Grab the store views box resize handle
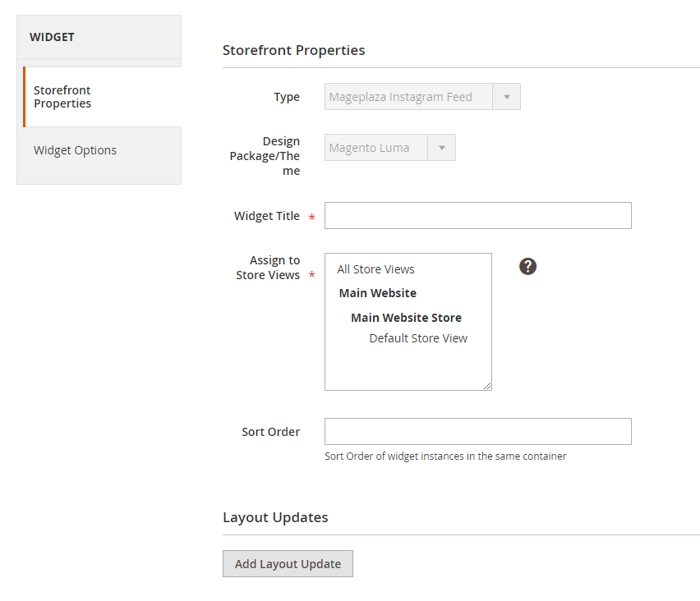The height and width of the screenshot is (601, 700). click(x=487, y=386)
